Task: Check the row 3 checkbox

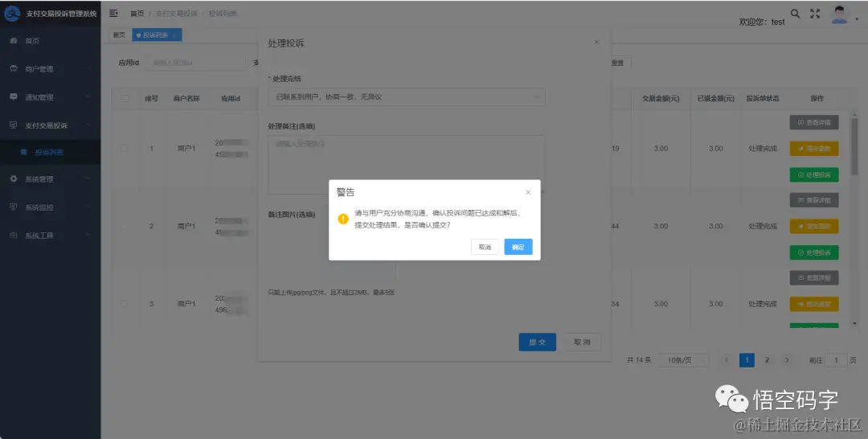Action: 124,303
